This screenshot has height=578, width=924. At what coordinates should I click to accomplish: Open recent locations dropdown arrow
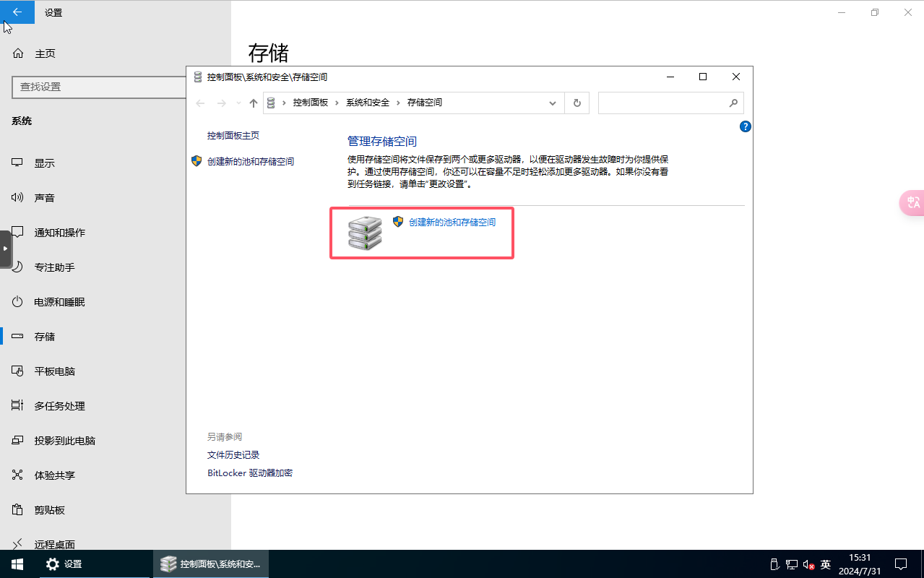coord(238,103)
